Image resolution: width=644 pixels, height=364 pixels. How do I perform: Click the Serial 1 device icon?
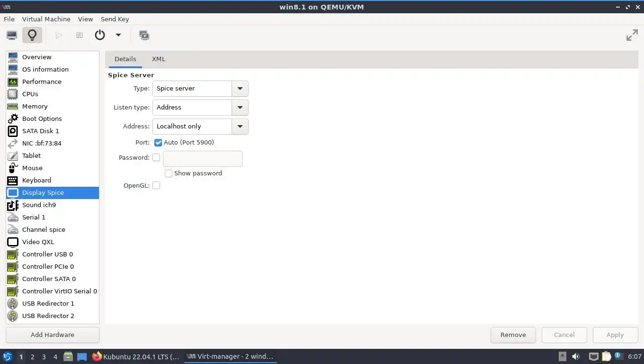(x=13, y=217)
